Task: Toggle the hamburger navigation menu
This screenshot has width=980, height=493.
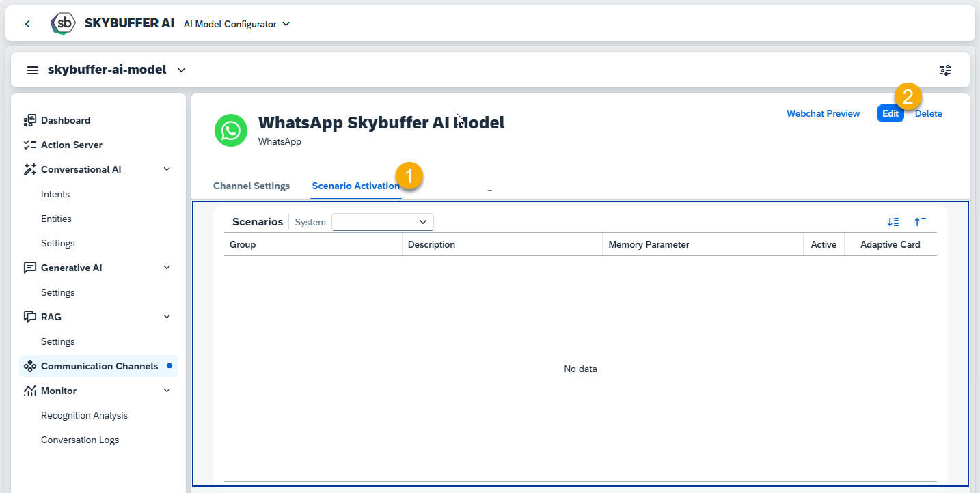Action: click(x=32, y=70)
